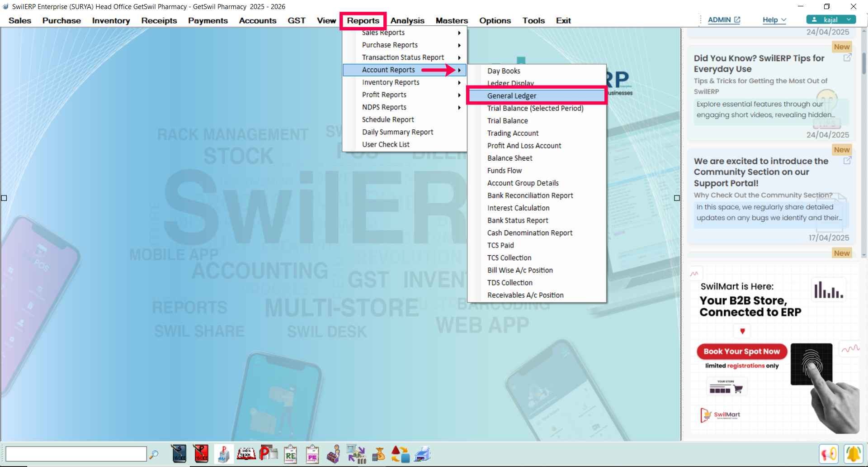This screenshot has width=868, height=467.
Task: Click the news panel scrollbar up arrow
Action: click(864, 31)
